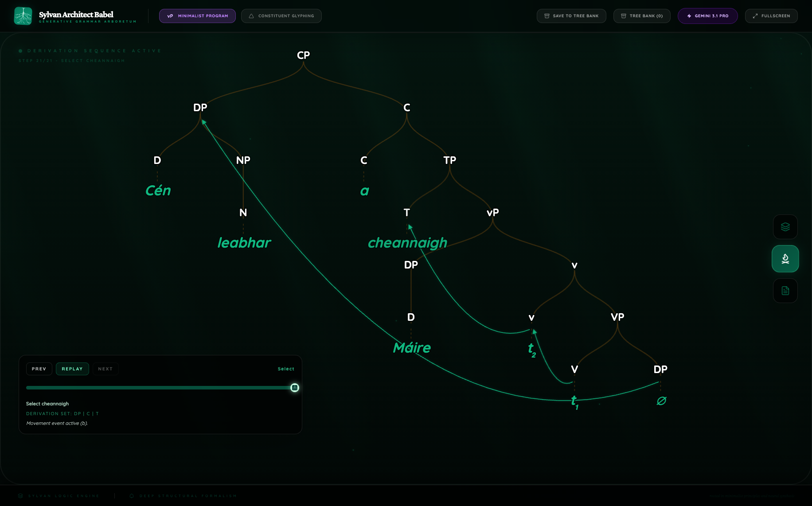Switch to Minimalist Program mode

click(x=197, y=16)
